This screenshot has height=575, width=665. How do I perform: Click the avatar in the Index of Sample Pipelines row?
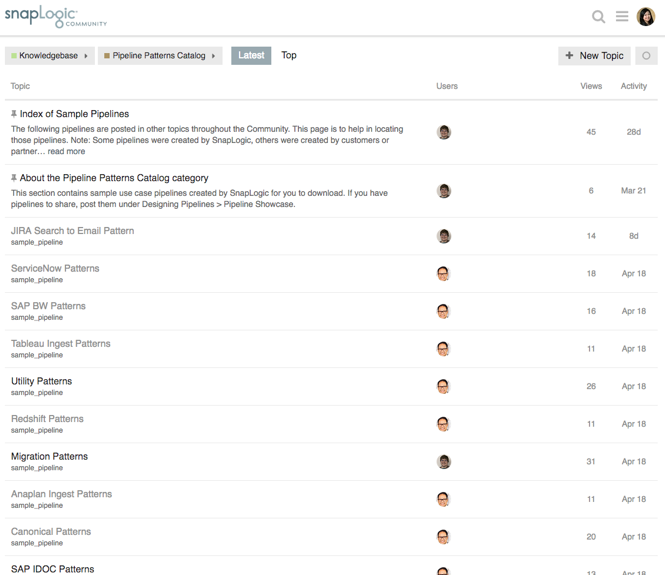click(444, 132)
